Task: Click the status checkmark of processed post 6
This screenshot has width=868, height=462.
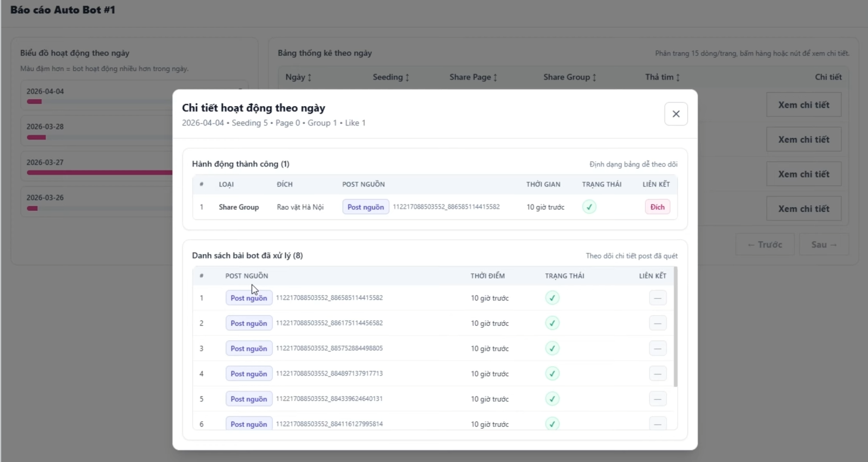Action: point(552,423)
